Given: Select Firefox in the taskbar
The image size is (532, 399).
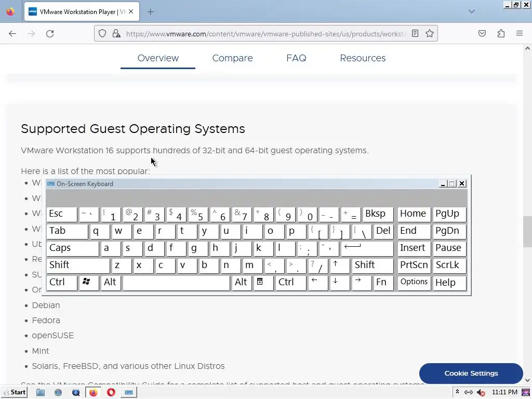Looking at the screenshot, I should tap(93, 393).
